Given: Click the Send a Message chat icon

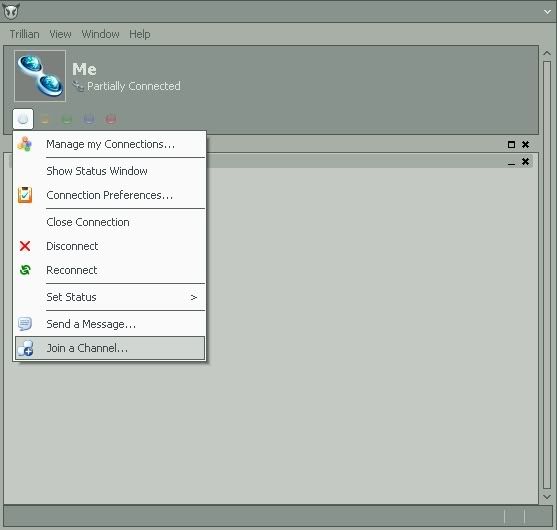Looking at the screenshot, I should click(x=25, y=324).
